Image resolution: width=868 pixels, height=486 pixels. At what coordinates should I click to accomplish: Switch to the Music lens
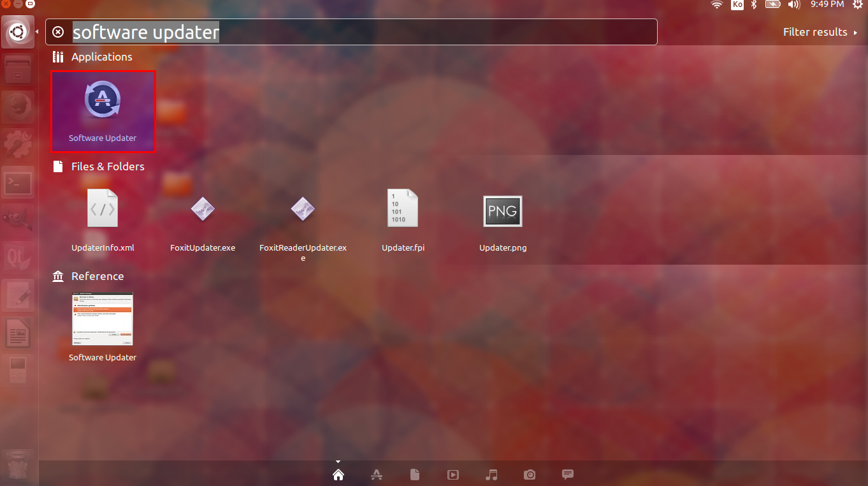pos(491,475)
